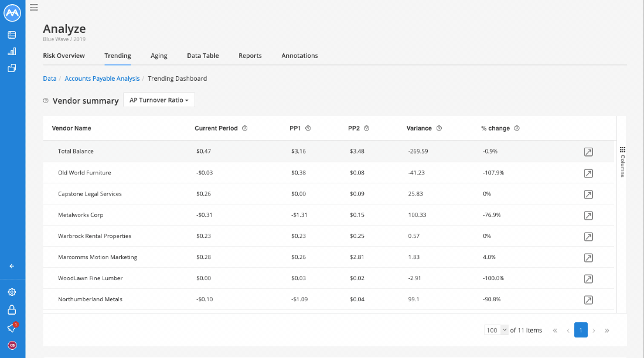Sort by Vendor Name column header
The image size is (644, 358).
[x=71, y=128]
